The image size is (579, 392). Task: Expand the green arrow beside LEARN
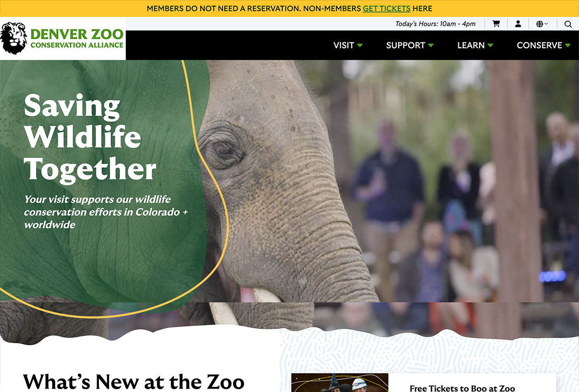coord(491,45)
